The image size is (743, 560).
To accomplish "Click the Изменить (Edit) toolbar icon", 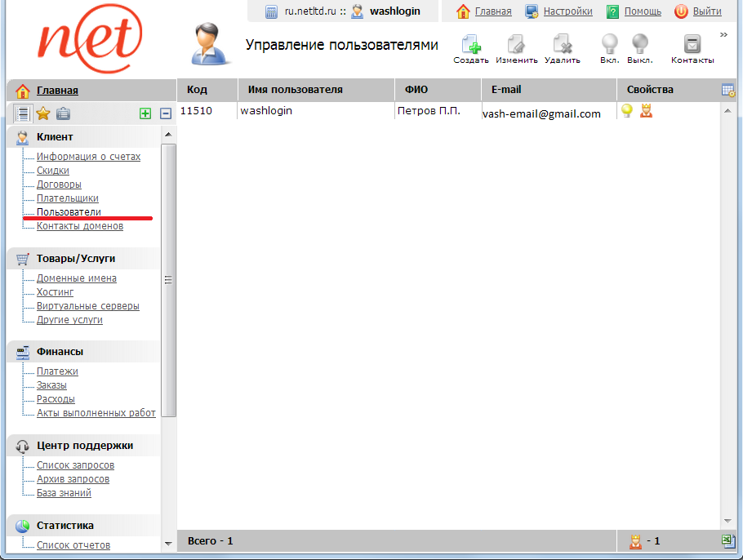I will (x=516, y=46).
